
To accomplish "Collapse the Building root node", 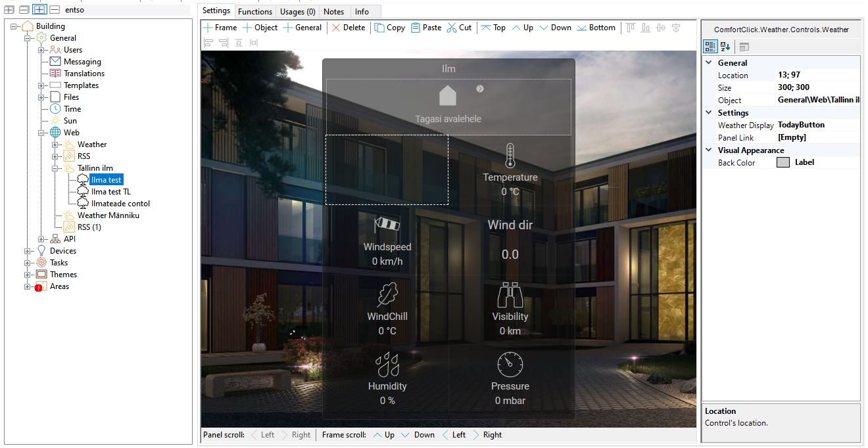I will point(14,26).
